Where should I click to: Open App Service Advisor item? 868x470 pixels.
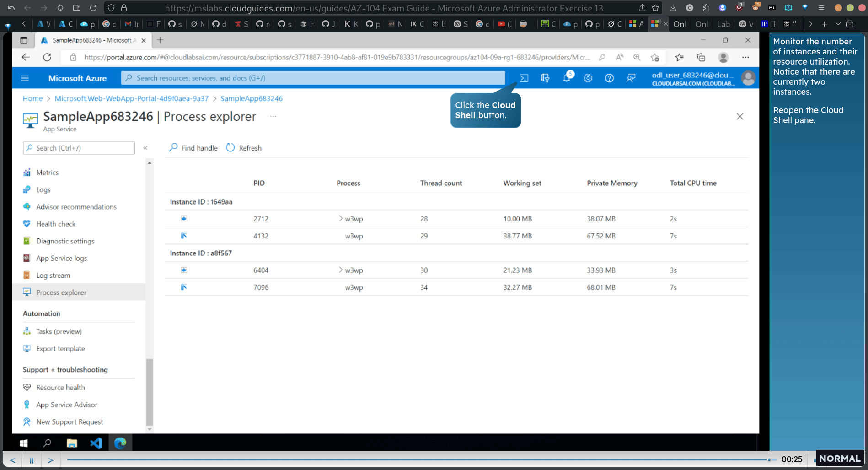66,405
